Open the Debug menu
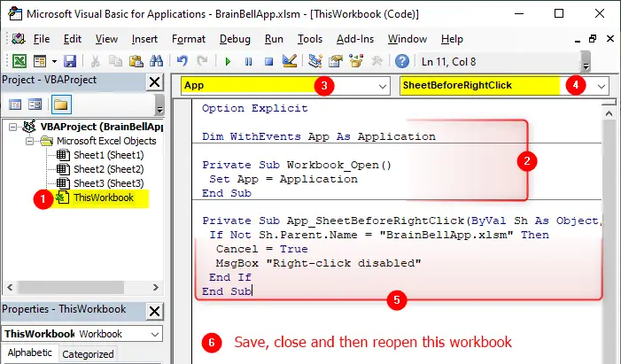The height and width of the screenshot is (364, 621). pyautogui.click(x=235, y=39)
